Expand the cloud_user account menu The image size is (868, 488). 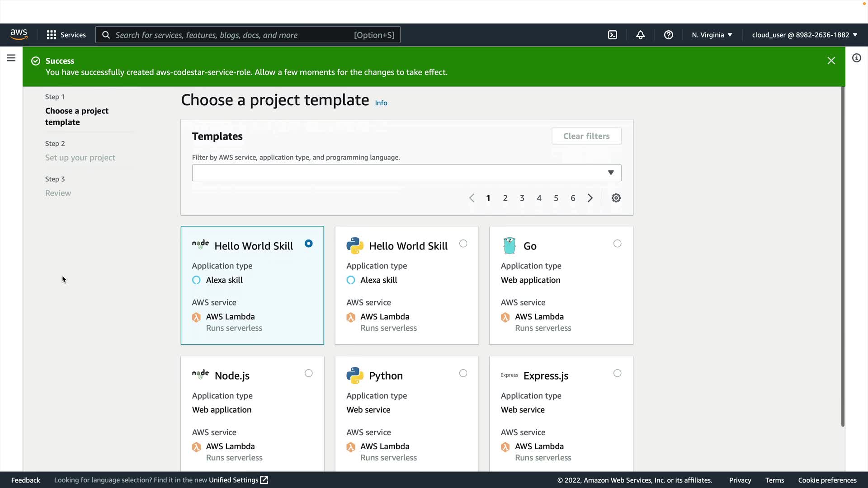(804, 35)
